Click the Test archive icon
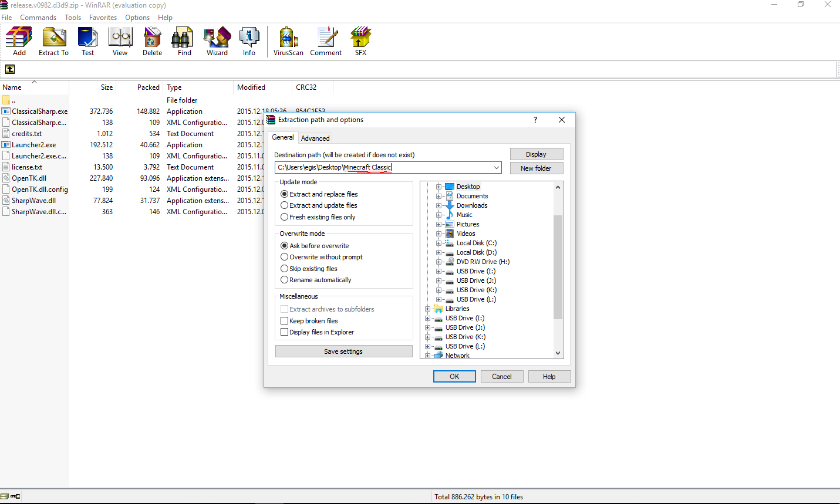The height and width of the screenshot is (504, 840). [87, 38]
